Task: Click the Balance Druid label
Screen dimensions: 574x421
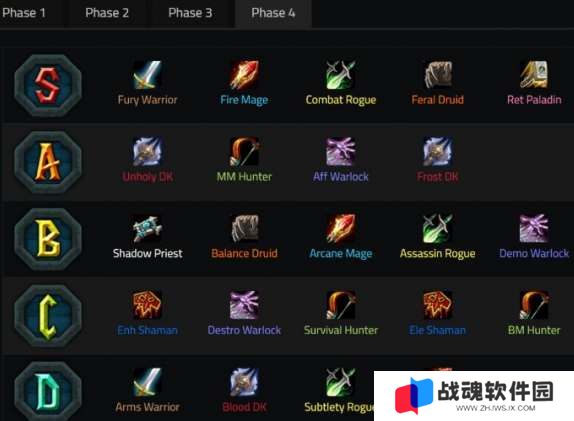Action: pyautogui.click(x=244, y=253)
